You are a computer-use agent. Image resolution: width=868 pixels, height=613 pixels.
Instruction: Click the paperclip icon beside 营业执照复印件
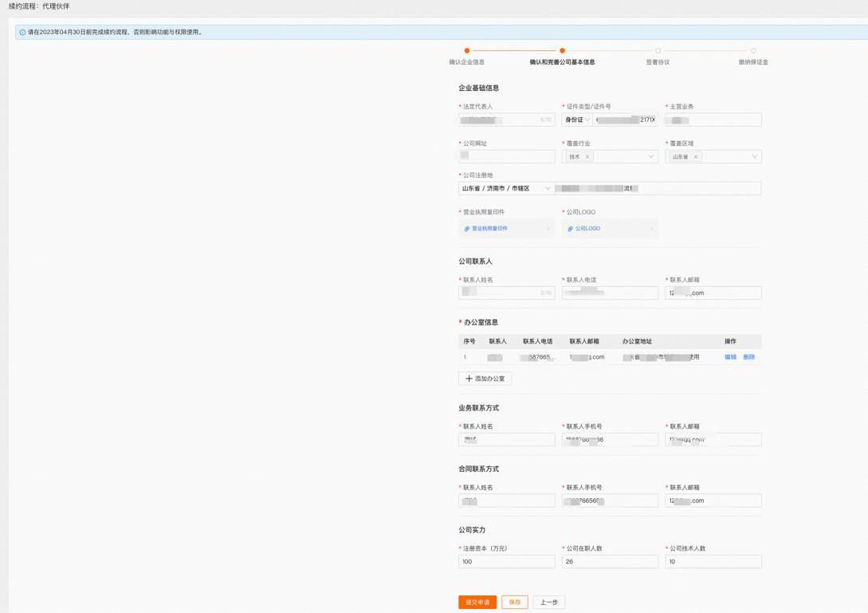(x=466, y=229)
